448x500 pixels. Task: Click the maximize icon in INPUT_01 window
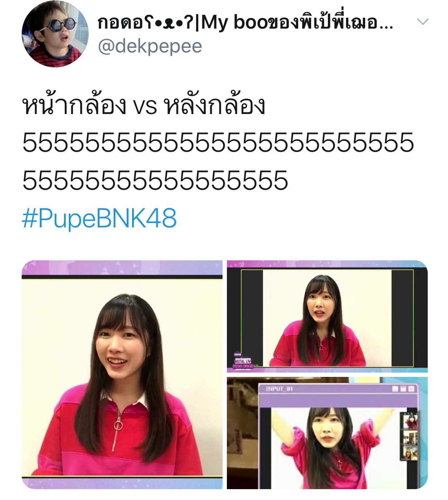403,389
